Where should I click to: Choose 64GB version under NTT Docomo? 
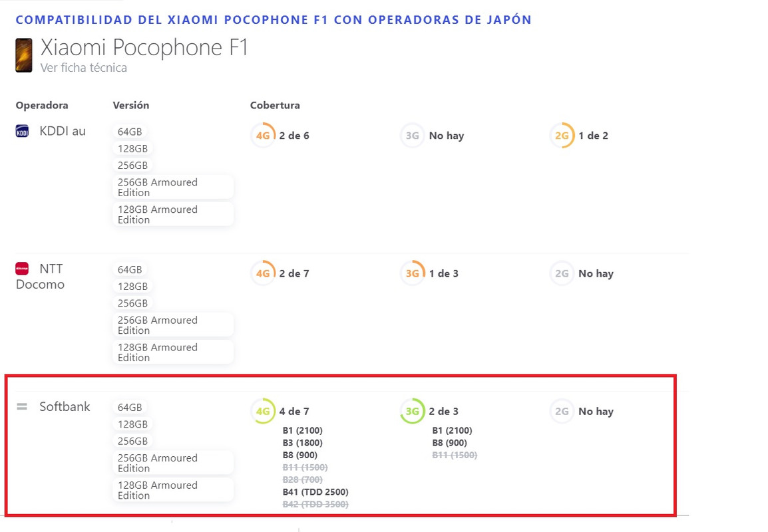pos(130,270)
